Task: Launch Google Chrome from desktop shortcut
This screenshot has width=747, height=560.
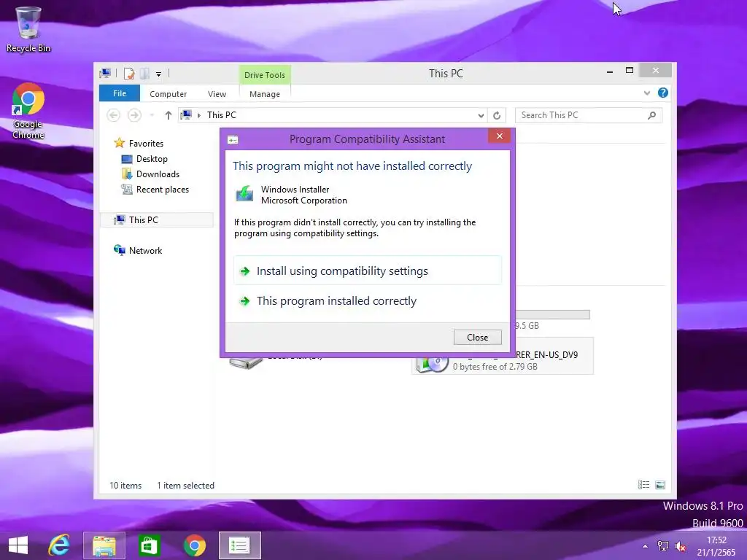Action: (x=28, y=111)
